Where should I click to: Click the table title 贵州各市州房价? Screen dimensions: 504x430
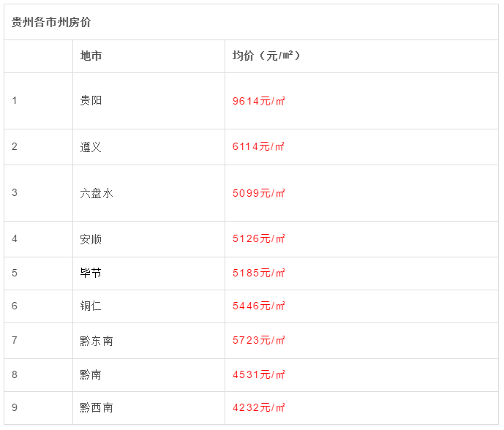coord(51,23)
